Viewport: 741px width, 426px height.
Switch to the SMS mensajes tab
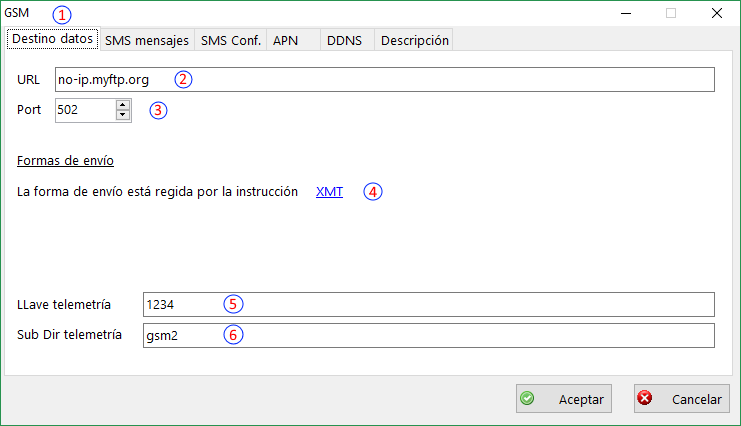(146, 40)
